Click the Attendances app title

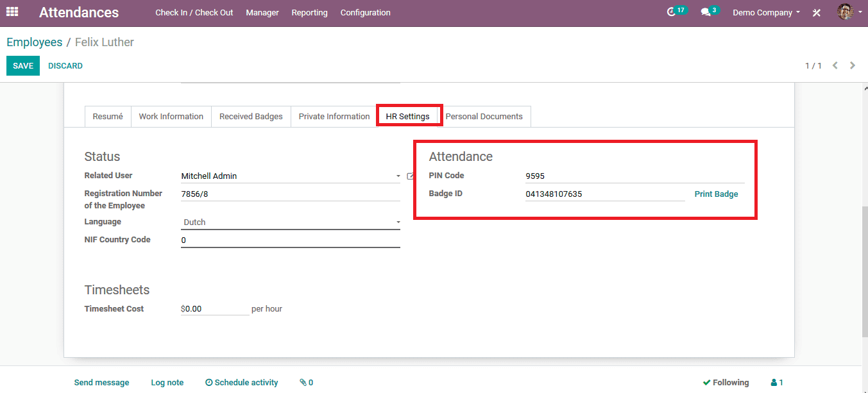pos(79,13)
